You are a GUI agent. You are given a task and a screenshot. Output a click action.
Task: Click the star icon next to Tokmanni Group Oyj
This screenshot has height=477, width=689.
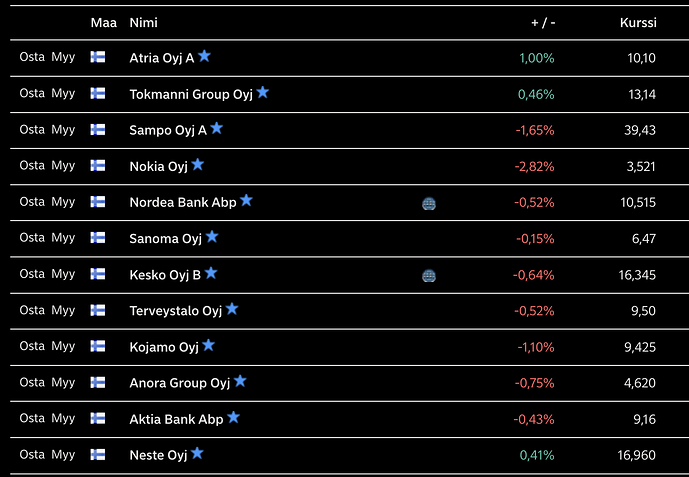pyautogui.click(x=262, y=92)
